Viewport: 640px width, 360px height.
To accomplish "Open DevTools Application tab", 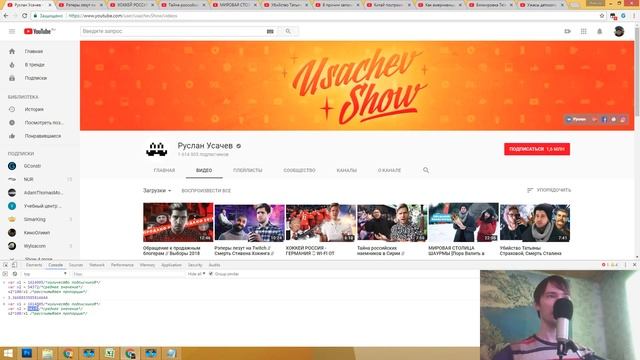I will pos(171,265).
